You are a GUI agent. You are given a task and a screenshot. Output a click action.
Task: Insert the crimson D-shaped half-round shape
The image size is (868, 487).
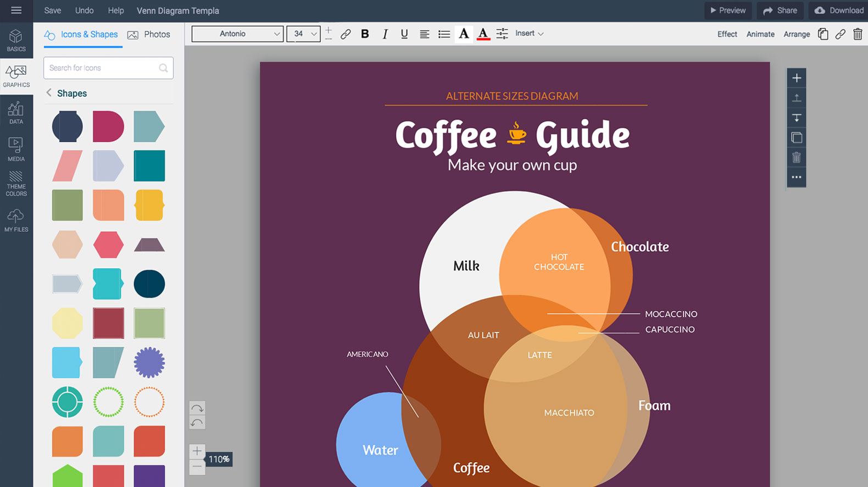coord(108,126)
